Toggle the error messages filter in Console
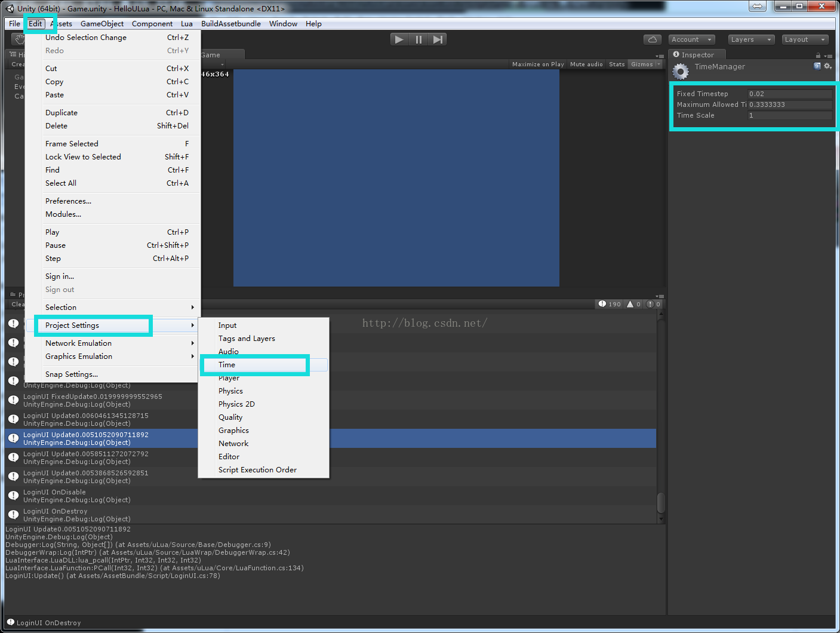This screenshot has width=840, height=633. [653, 304]
